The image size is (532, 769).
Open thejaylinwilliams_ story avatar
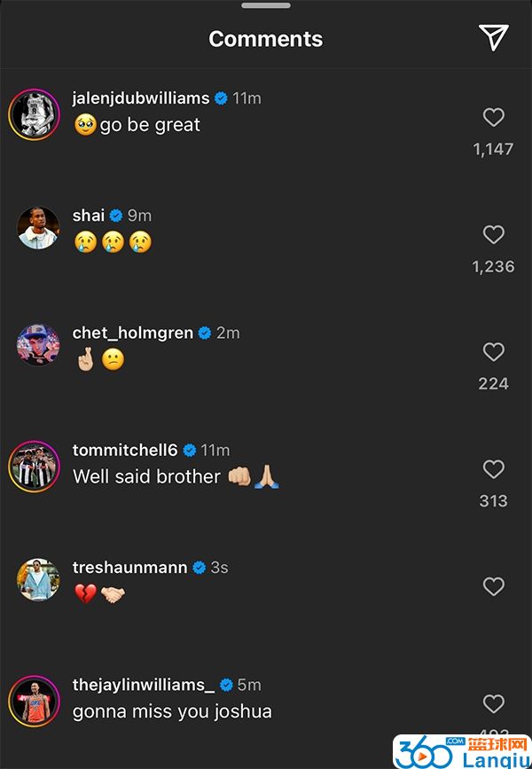pos(34,701)
